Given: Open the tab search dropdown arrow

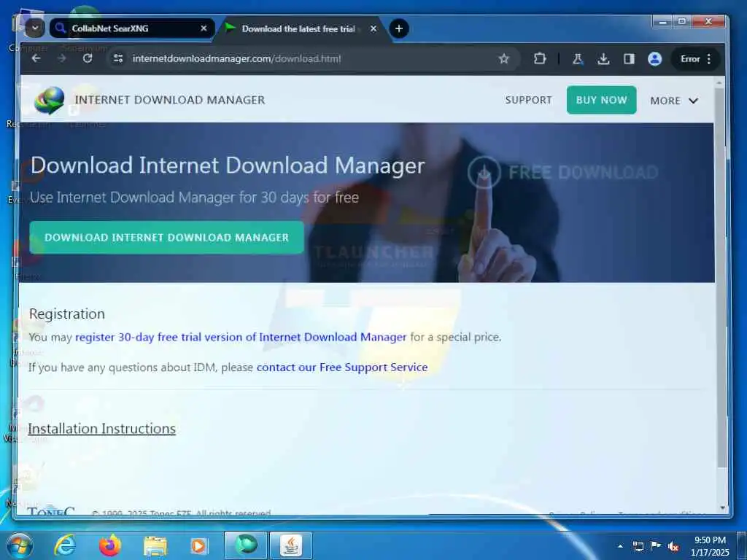Looking at the screenshot, I should click(x=35, y=28).
